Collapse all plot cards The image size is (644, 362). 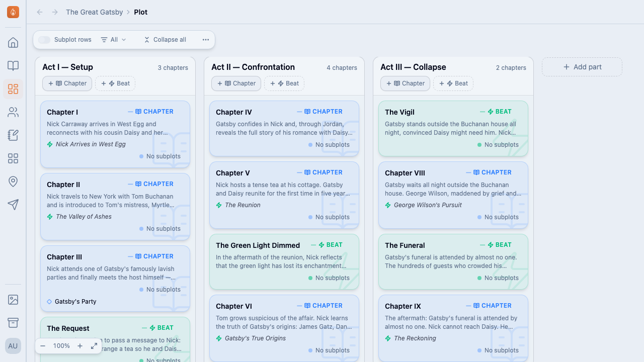(x=165, y=40)
